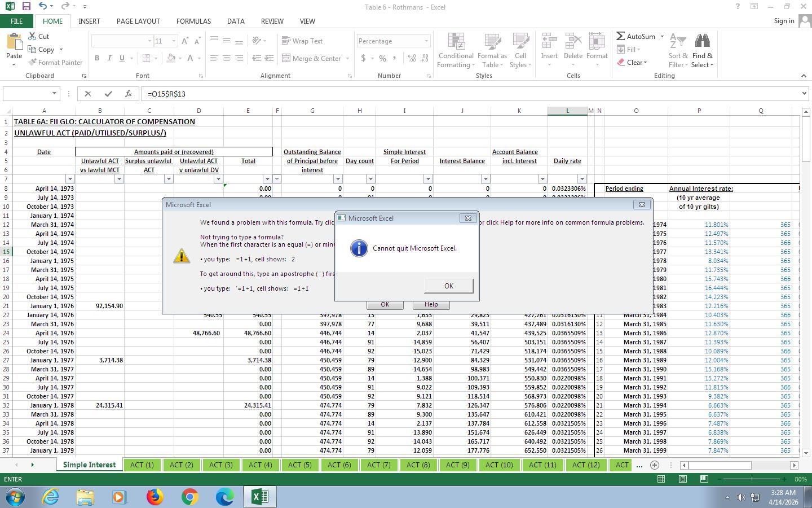Confirm formula with the Enter checkmark icon
This screenshot has height=508, width=812.
coord(108,94)
